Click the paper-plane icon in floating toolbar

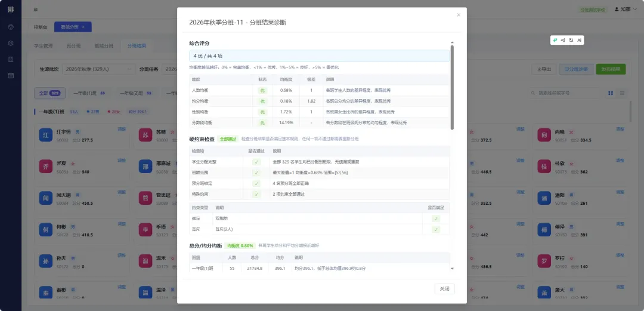tap(563, 40)
